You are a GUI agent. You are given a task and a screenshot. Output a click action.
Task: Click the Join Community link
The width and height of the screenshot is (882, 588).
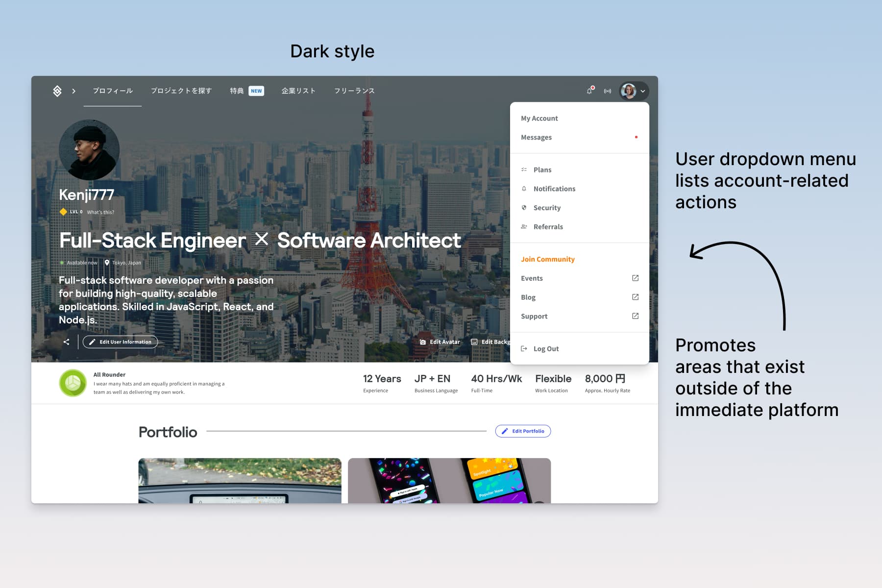pyautogui.click(x=547, y=259)
